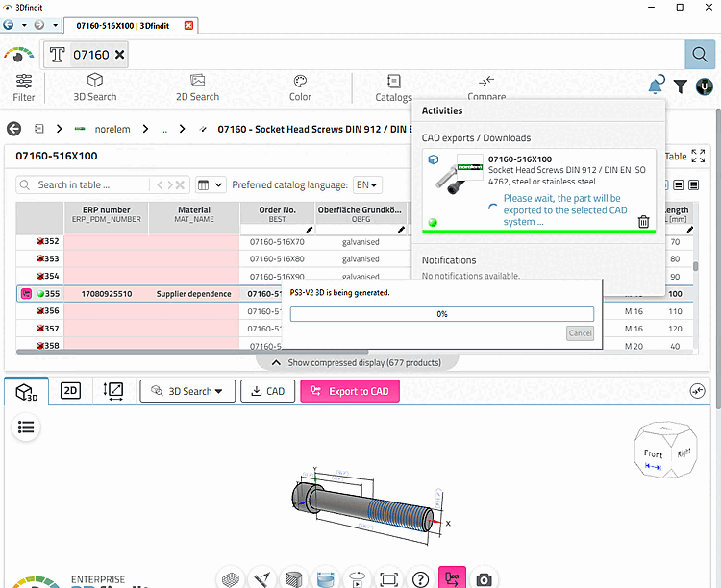
Task: Start the rotation animation
Action: 358,579
